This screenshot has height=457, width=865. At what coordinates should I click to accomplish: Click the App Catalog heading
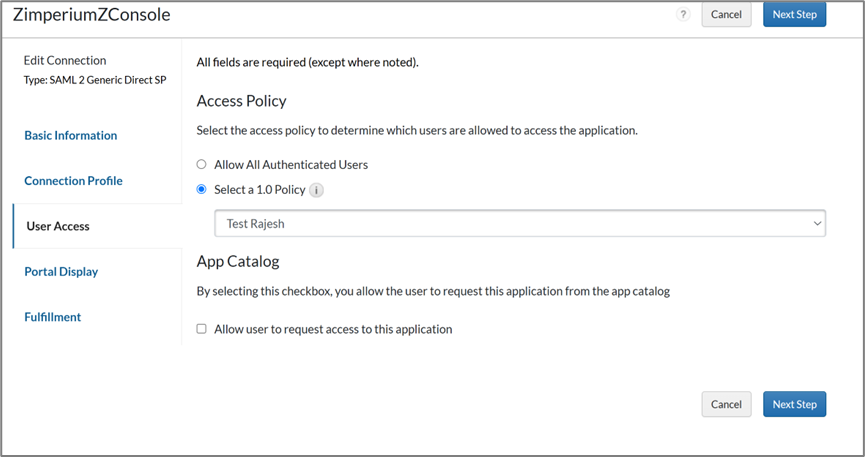click(x=238, y=262)
